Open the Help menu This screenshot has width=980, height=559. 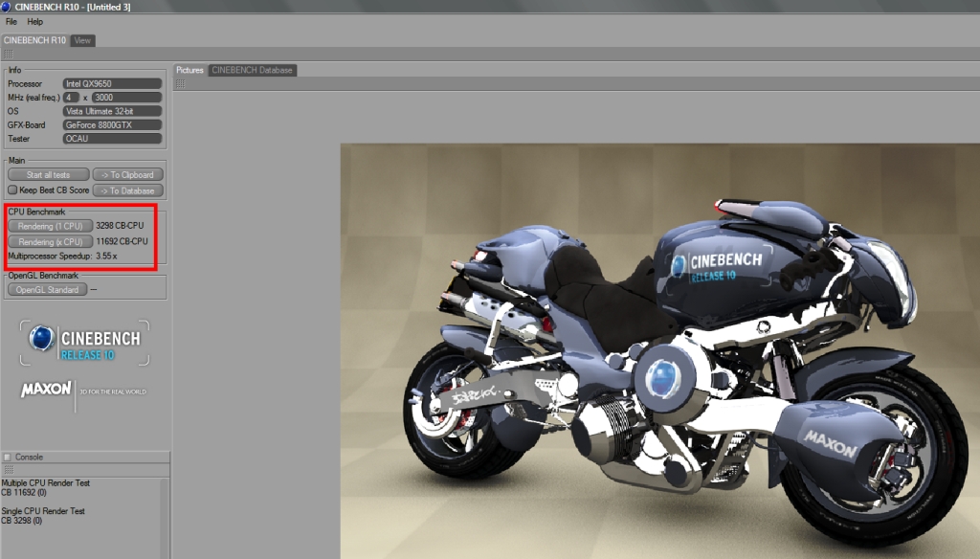(35, 22)
